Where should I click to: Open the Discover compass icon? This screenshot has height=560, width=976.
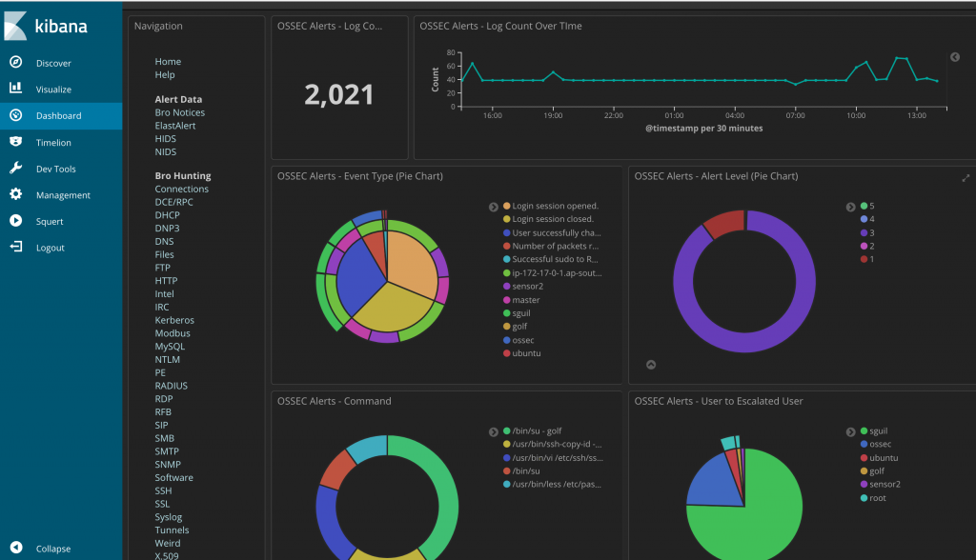coord(15,63)
